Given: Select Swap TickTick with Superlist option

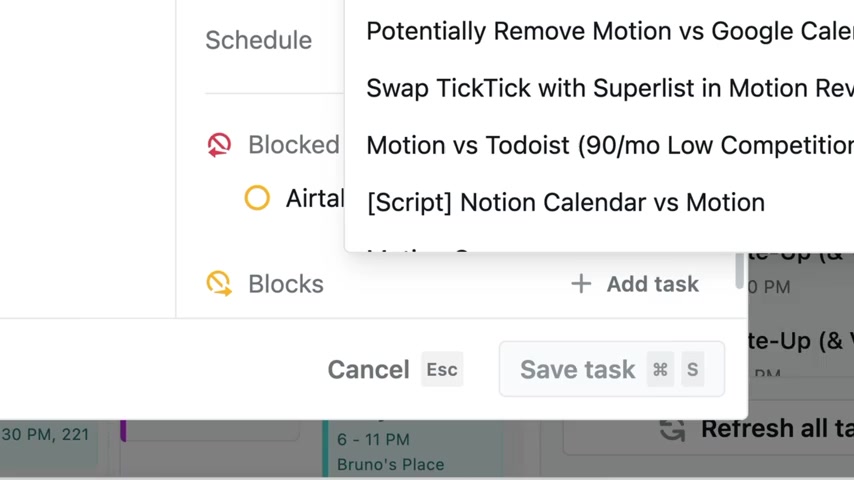Looking at the screenshot, I should click(x=610, y=88).
